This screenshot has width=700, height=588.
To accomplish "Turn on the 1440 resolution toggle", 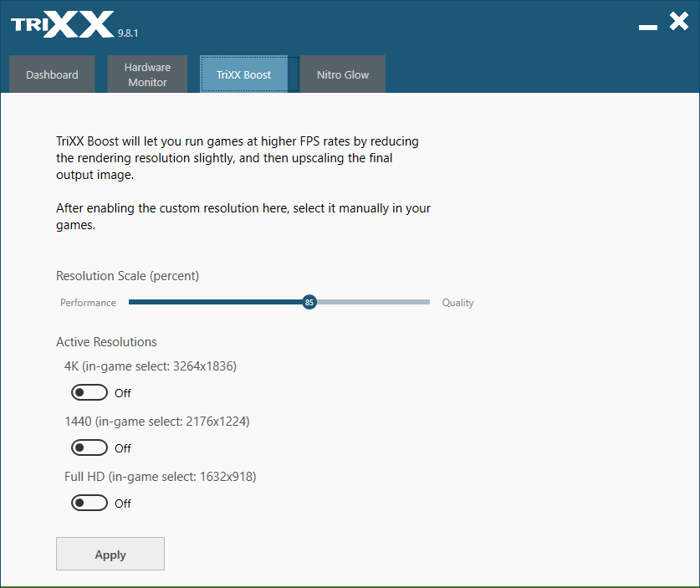I will (x=89, y=447).
